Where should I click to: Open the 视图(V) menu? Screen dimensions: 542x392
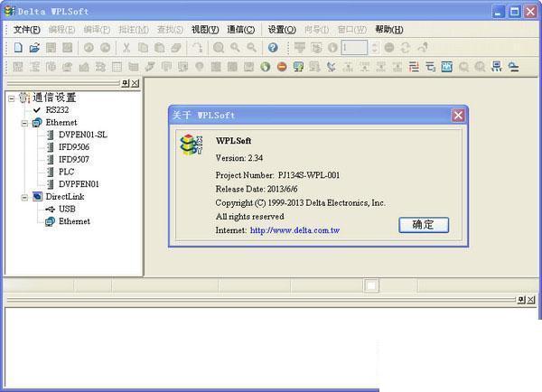coord(205,30)
